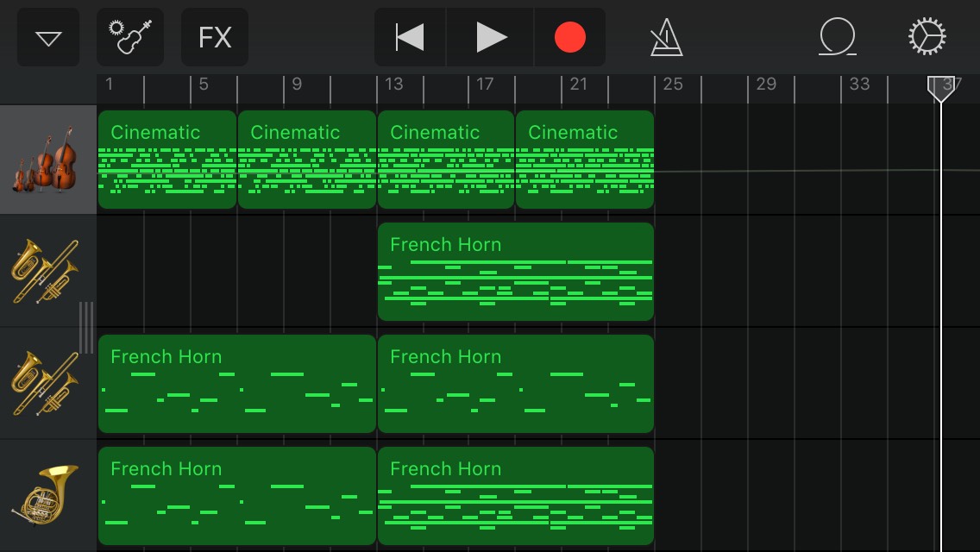Select the strings ensemble track icon
The height and width of the screenshot is (552, 980).
coord(45,160)
